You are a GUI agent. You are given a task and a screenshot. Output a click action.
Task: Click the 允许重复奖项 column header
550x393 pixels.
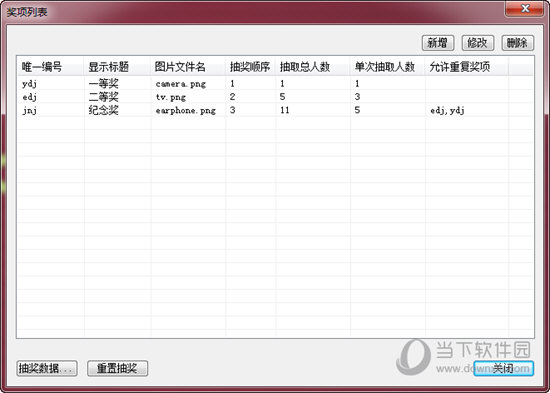click(467, 66)
